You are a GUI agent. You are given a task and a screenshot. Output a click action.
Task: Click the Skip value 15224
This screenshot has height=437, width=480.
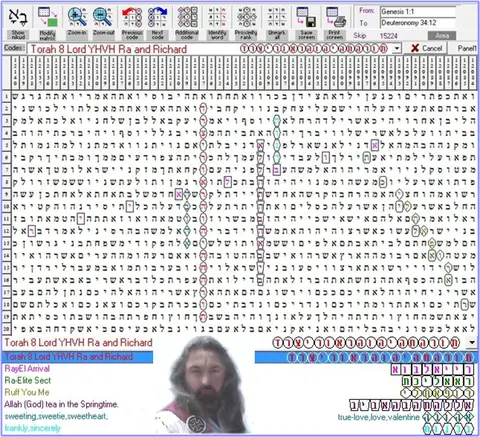[x=389, y=36]
